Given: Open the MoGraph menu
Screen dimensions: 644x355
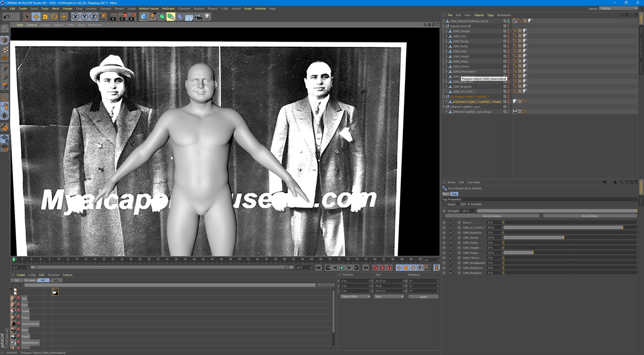Looking at the screenshot, I should (168, 9).
